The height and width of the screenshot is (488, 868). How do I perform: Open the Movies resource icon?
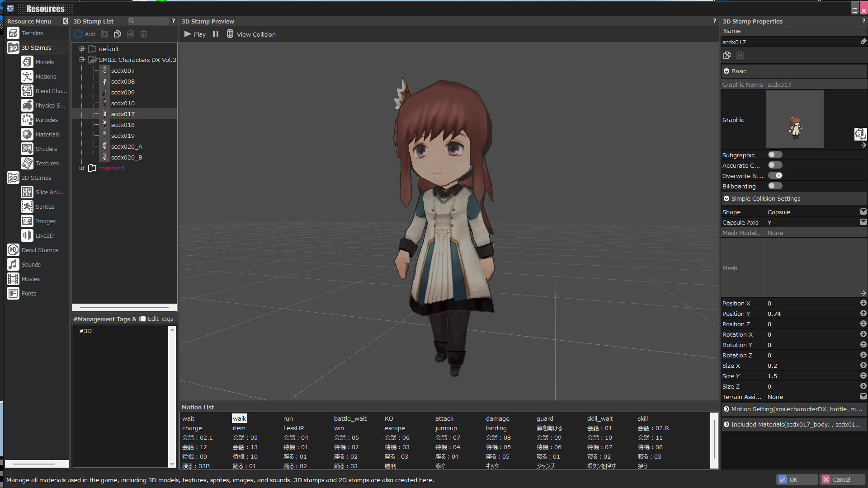13,279
